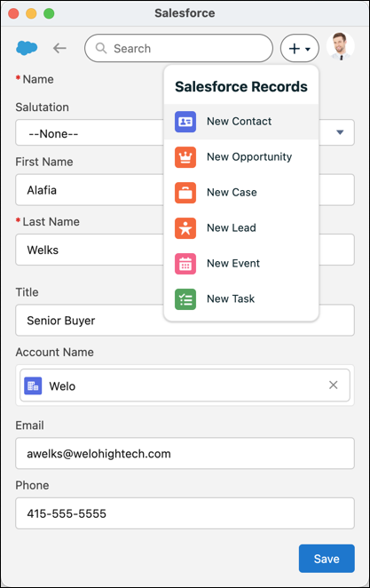Focus the Search input box
The height and width of the screenshot is (588, 370).
click(178, 48)
